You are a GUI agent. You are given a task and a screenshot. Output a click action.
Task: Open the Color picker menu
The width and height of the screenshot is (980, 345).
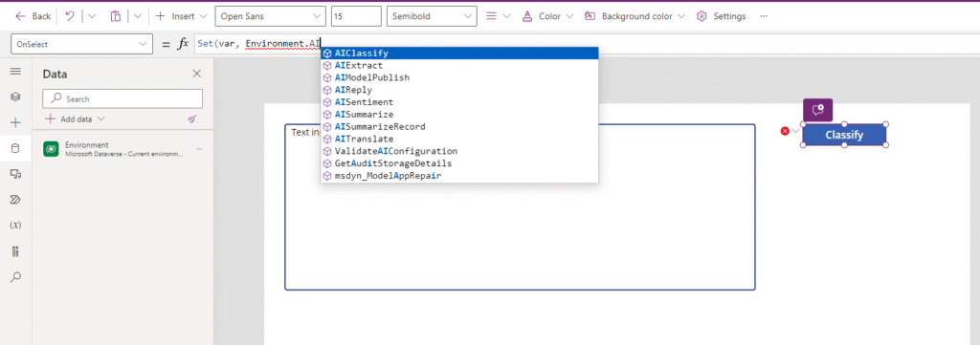click(x=548, y=16)
